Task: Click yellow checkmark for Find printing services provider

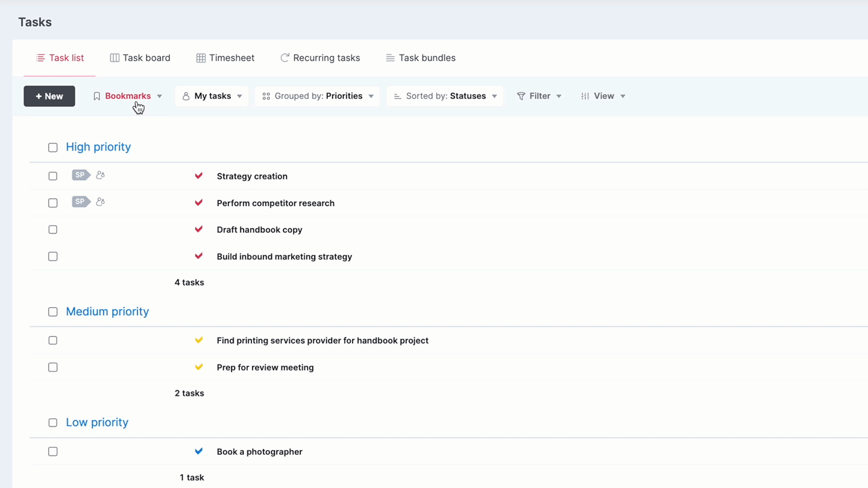Action: coord(199,340)
